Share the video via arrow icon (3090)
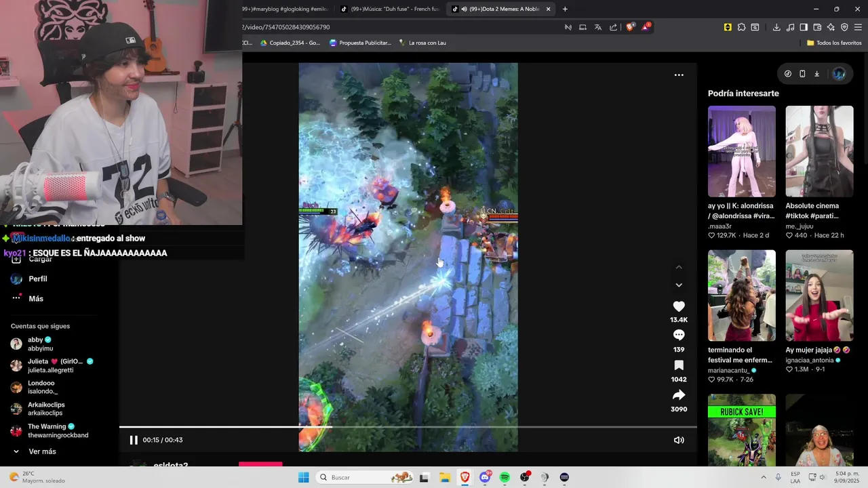Screen dimensions: 868x488 tap(679, 395)
